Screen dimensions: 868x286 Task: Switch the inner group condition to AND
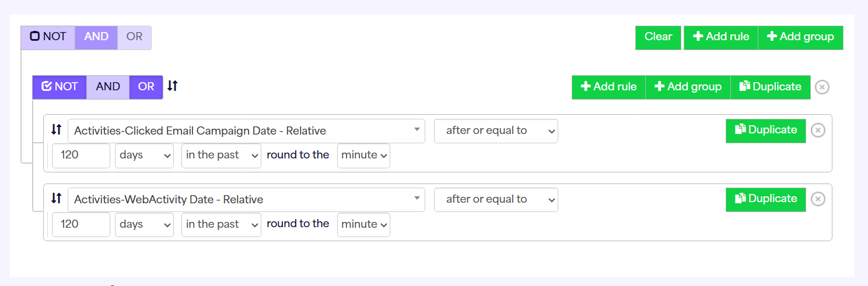coord(108,87)
